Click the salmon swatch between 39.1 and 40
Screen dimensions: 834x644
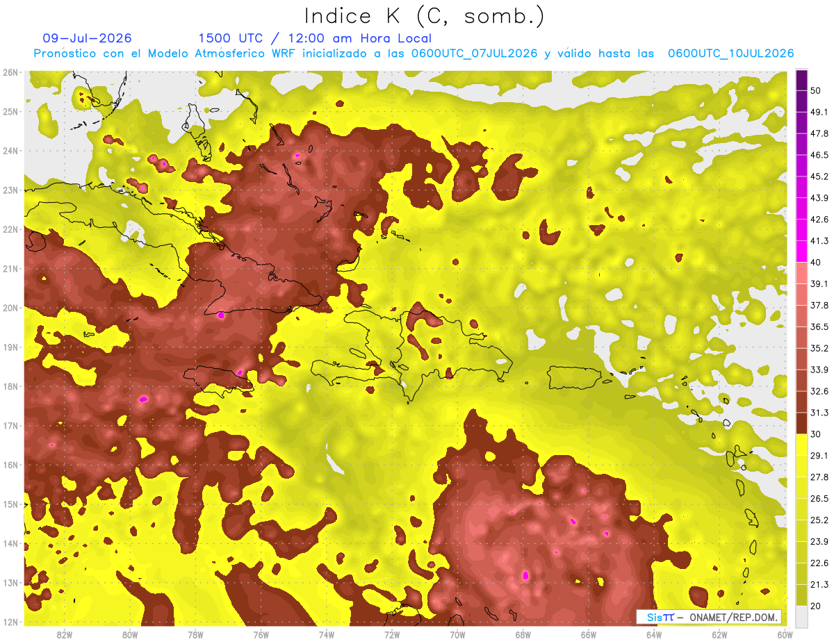801,273
